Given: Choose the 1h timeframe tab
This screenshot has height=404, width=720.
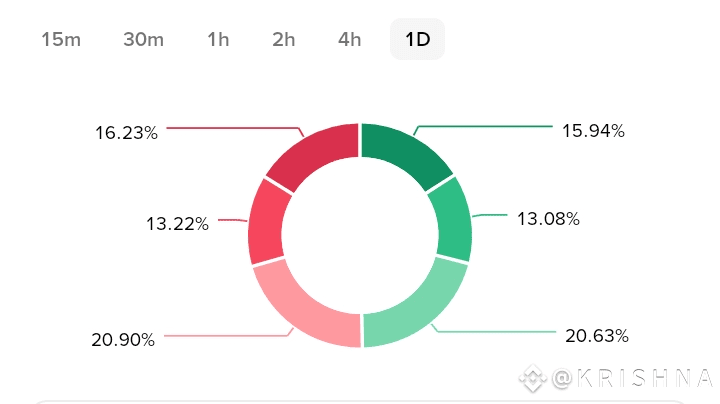Looking at the screenshot, I should 218,40.
